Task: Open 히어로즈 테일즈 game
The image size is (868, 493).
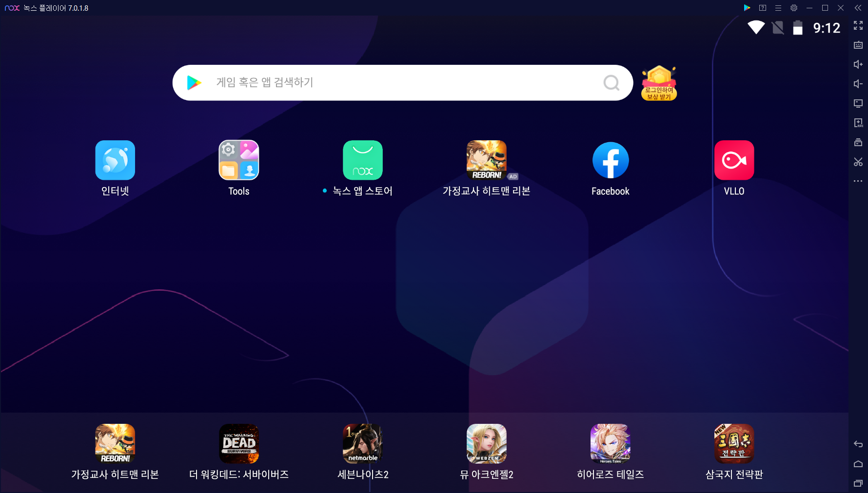Action: click(611, 443)
